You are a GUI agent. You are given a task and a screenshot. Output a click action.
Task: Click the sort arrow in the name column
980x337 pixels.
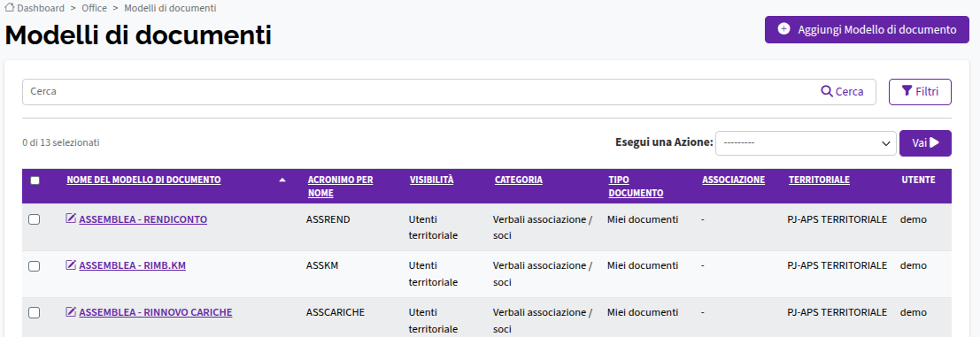coord(282,180)
